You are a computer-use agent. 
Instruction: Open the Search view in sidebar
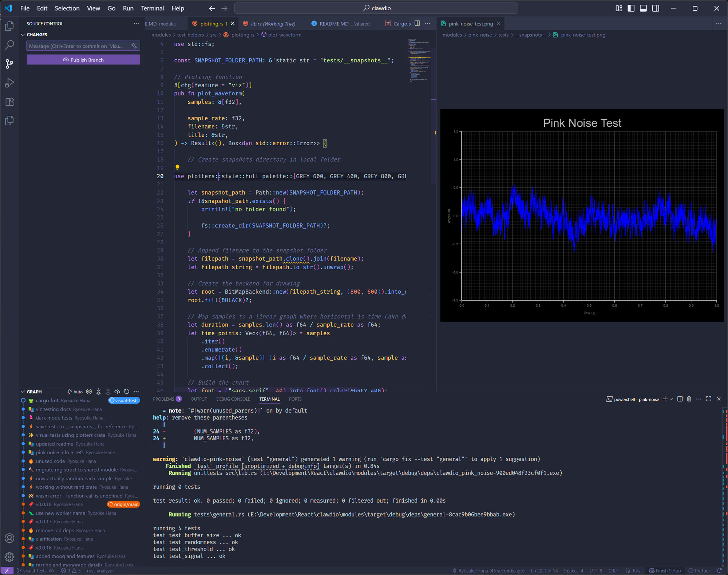(9, 45)
